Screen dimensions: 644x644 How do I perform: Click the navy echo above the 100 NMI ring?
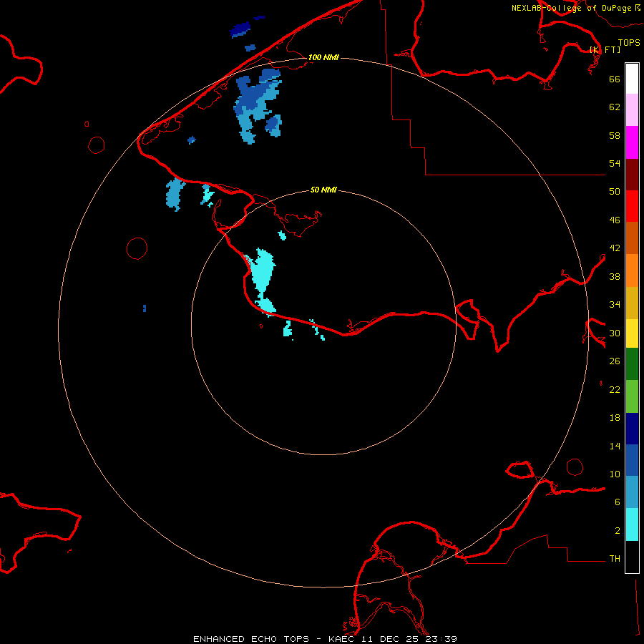tap(240, 29)
